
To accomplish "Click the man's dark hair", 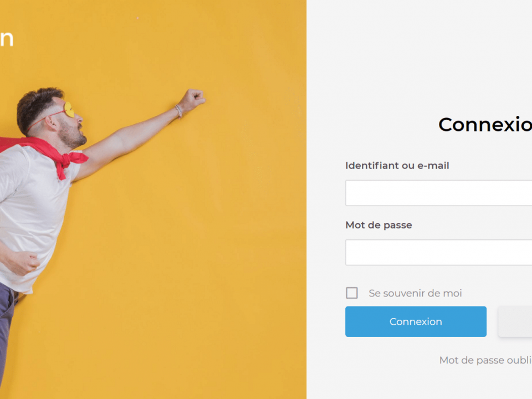I will 37,106.
